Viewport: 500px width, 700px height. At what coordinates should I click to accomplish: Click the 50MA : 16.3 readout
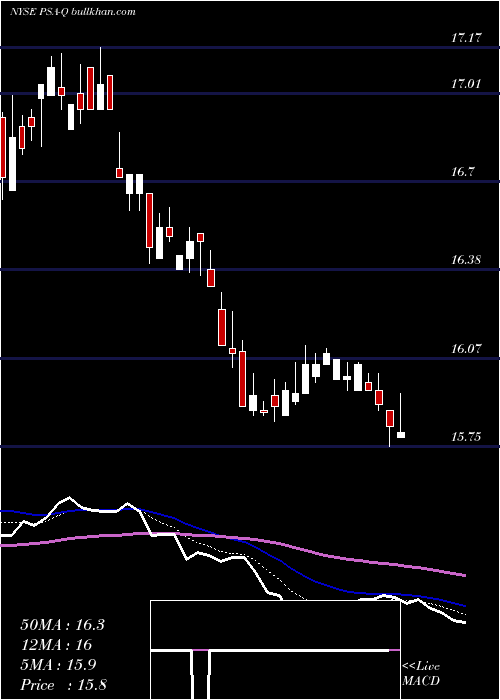tap(62, 625)
